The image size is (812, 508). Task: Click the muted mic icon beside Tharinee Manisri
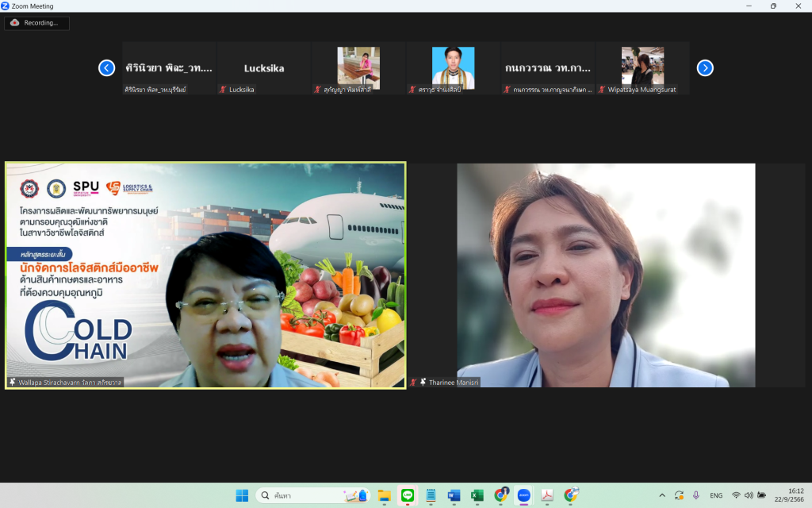click(x=413, y=382)
